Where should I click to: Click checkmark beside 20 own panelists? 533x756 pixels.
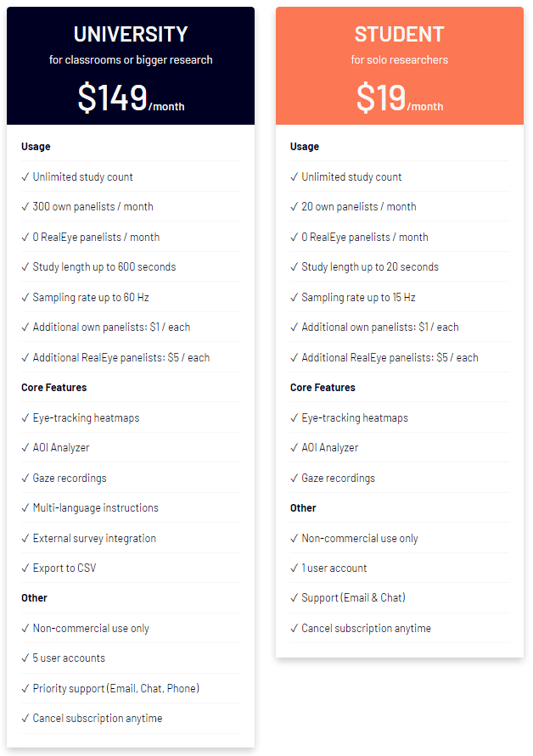[295, 207]
